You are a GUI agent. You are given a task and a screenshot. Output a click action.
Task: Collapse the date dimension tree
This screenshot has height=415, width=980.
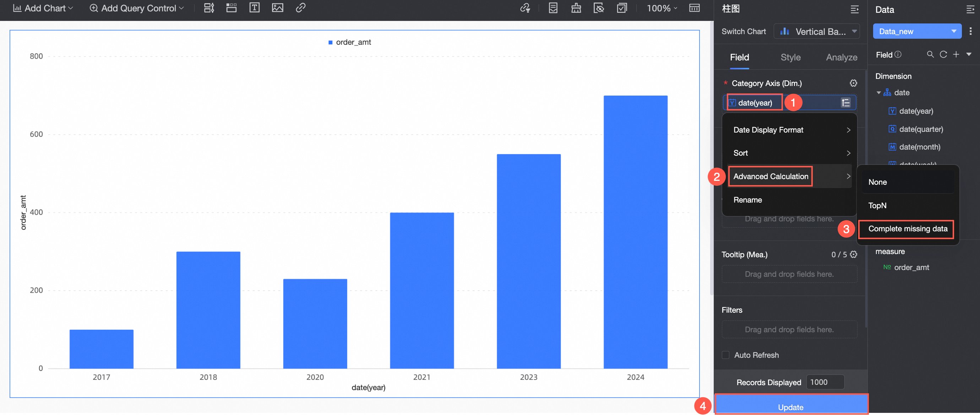(878, 92)
